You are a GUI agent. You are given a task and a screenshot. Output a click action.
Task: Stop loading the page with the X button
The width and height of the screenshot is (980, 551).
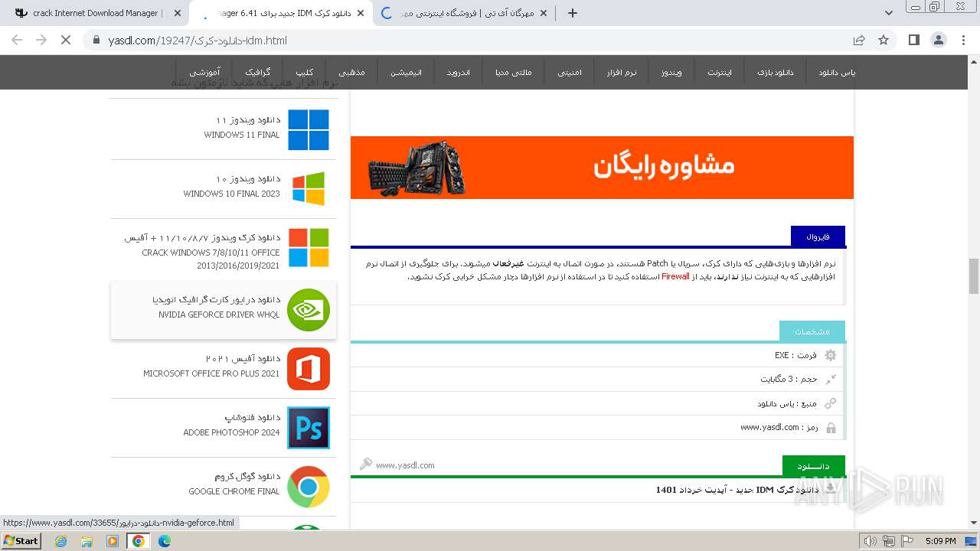(x=66, y=40)
